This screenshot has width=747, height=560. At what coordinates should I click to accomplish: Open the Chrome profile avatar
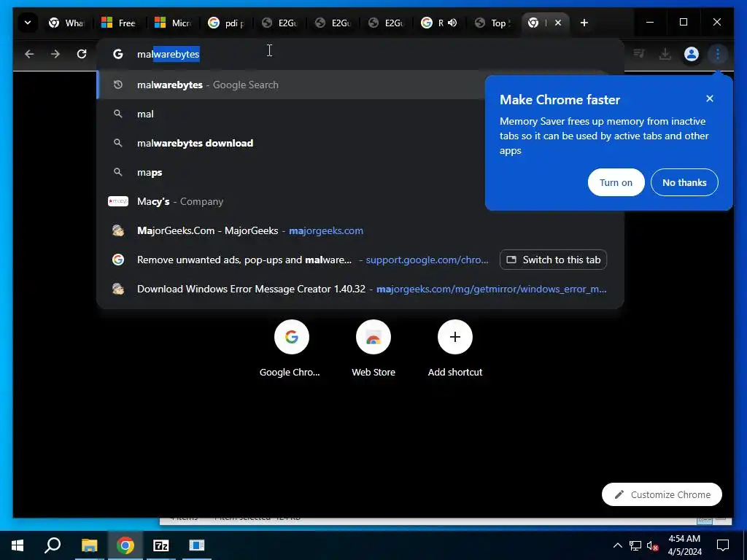pos(692,54)
